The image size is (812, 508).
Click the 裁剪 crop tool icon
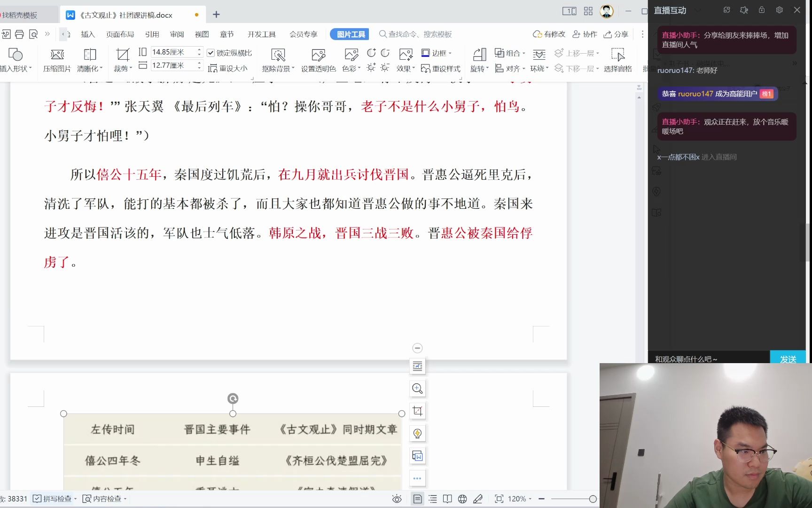[123, 55]
